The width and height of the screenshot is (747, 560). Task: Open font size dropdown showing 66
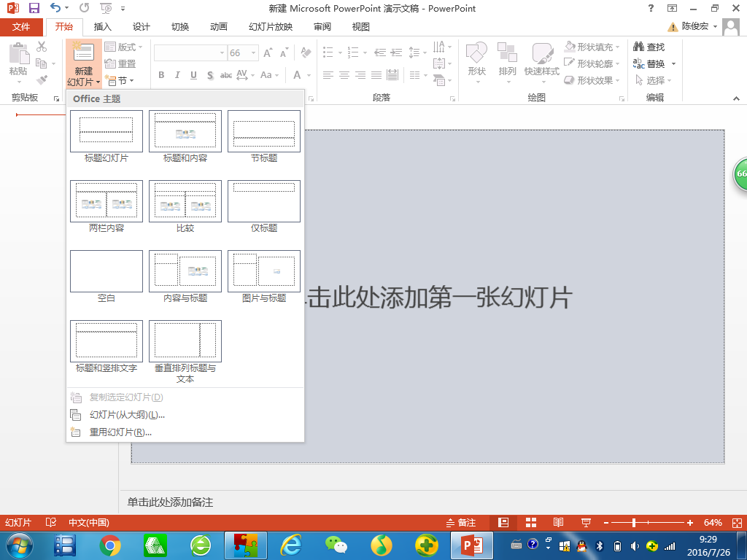click(x=253, y=52)
